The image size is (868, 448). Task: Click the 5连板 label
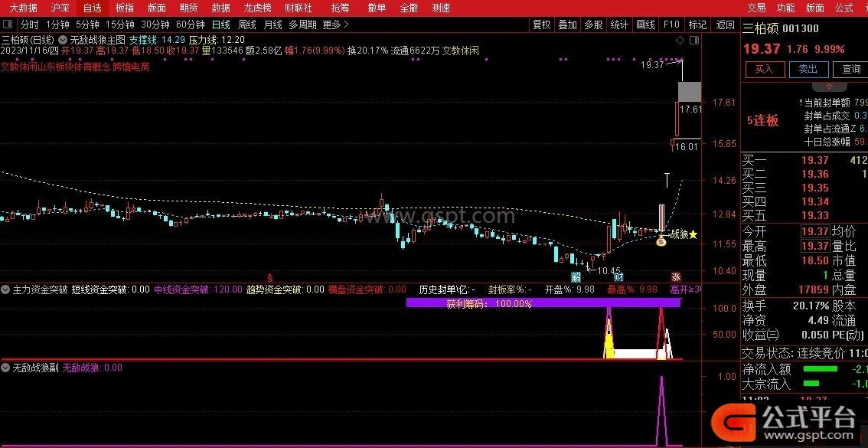click(763, 120)
